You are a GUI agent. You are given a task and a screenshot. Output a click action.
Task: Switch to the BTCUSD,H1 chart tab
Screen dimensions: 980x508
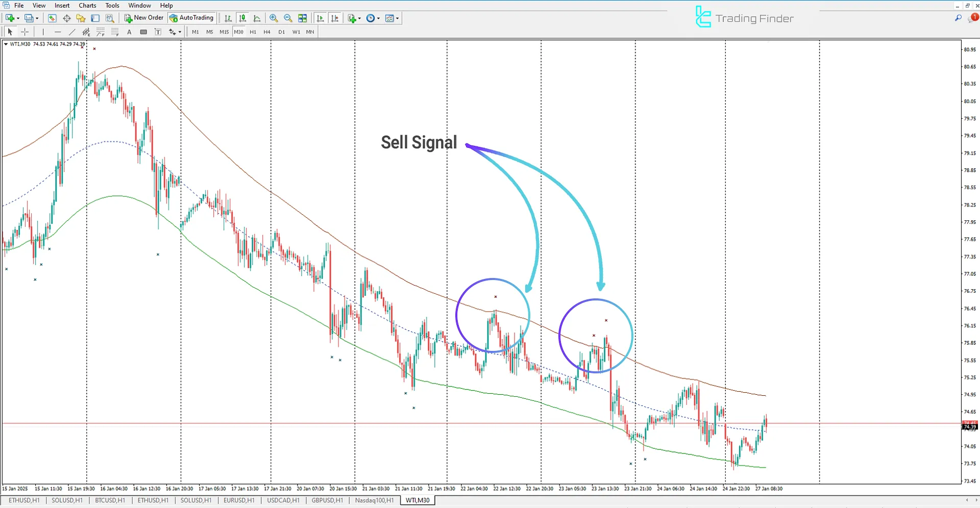point(110,500)
